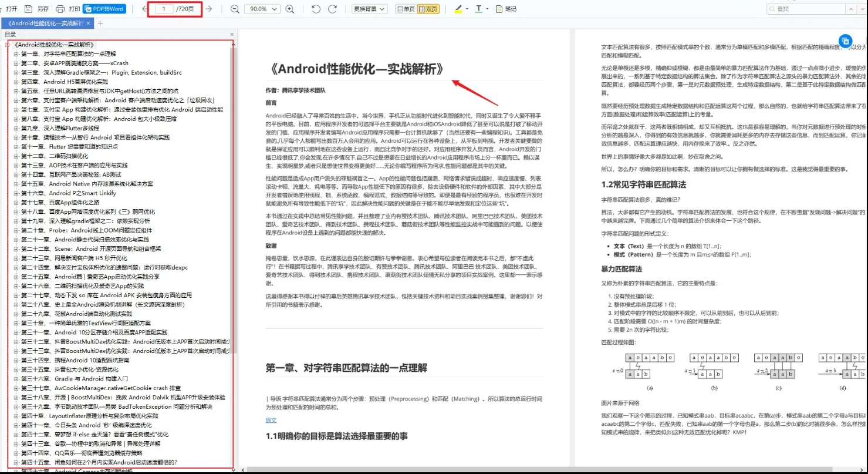Click the save as (另存) icon
The image size is (868, 474).
pyautogui.click(x=30, y=9)
